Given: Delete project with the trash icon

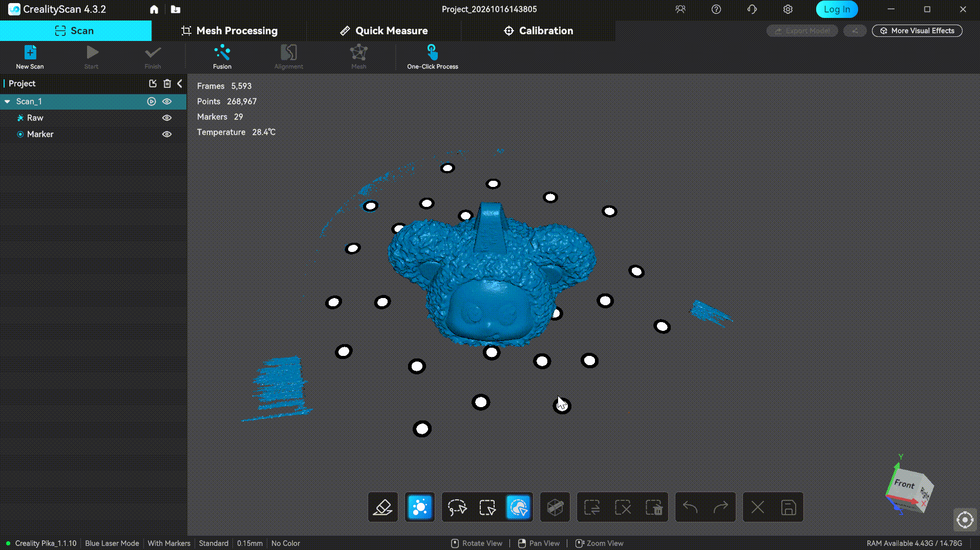Looking at the screenshot, I should (167, 83).
